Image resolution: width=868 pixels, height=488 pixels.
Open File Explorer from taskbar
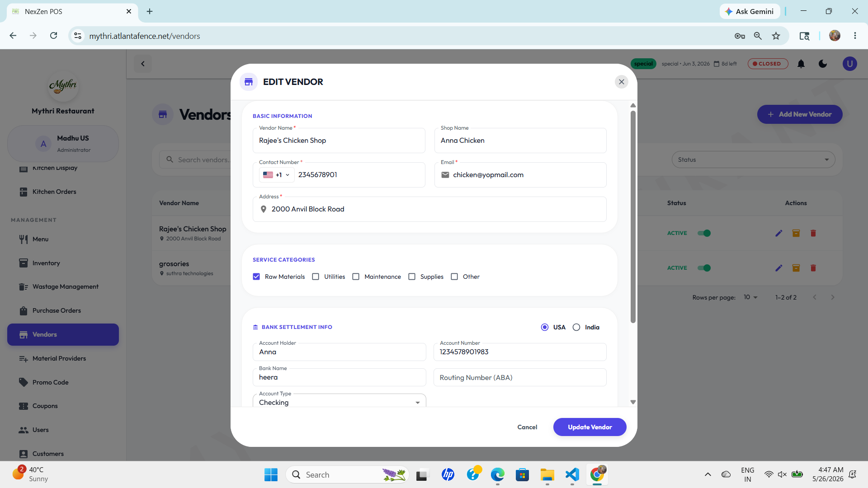pos(547,474)
